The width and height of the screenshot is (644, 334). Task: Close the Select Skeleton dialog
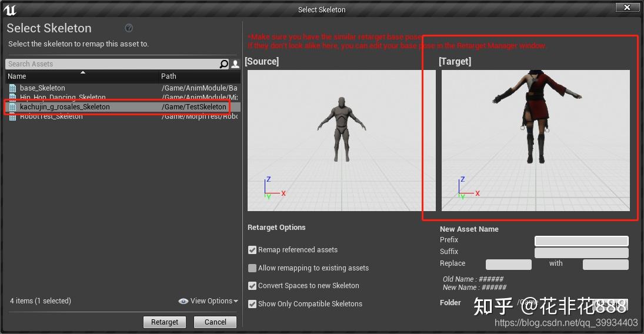(x=627, y=8)
